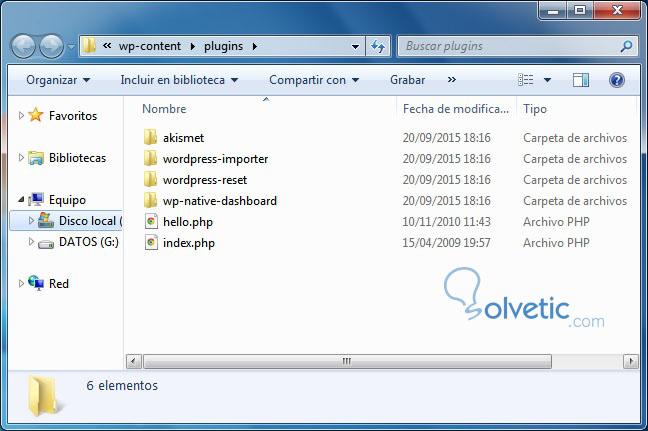Viewport: 648px width, 431px height.
Task: Click the horizontal scrollbar thumb
Action: (x=347, y=362)
